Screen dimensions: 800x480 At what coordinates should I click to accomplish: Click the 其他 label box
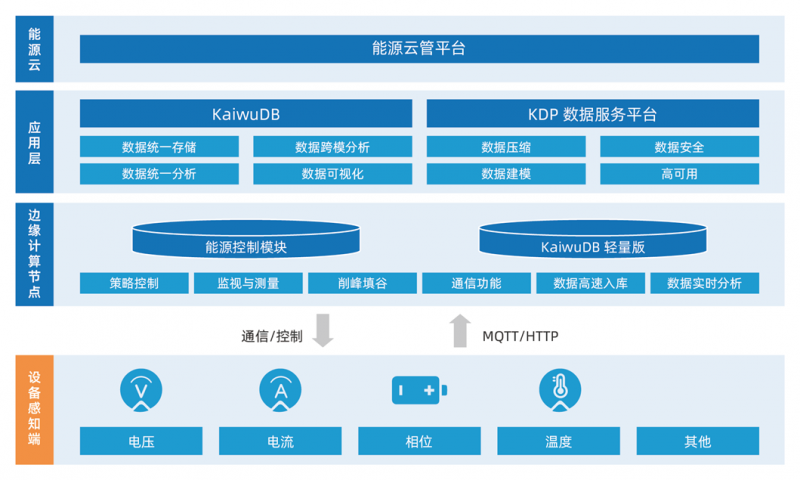coord(698,441)
